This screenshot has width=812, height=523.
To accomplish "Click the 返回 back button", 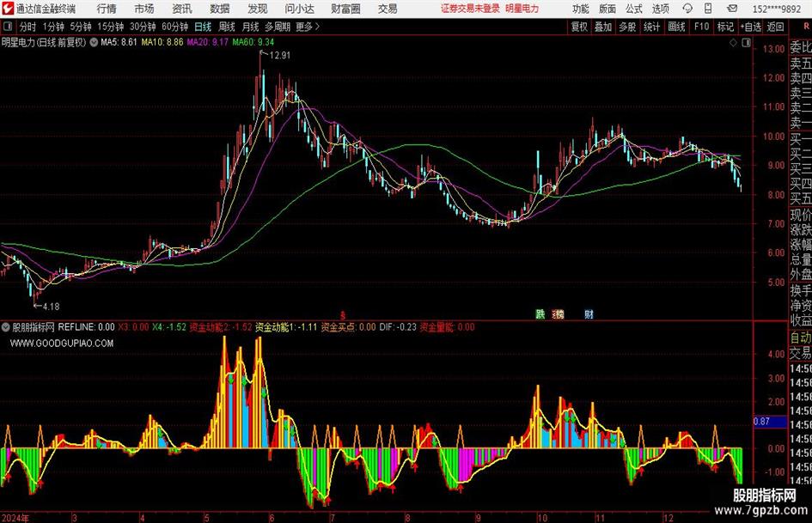I will click(x=775, y=27).
